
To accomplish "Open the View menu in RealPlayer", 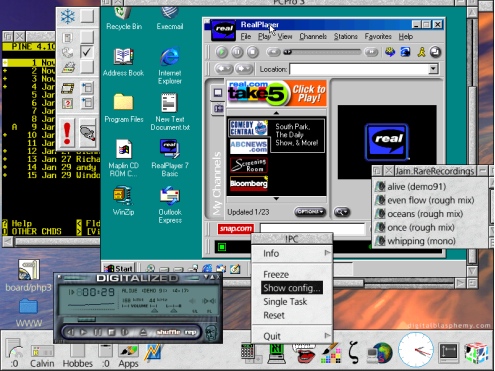I will (285, 36).
